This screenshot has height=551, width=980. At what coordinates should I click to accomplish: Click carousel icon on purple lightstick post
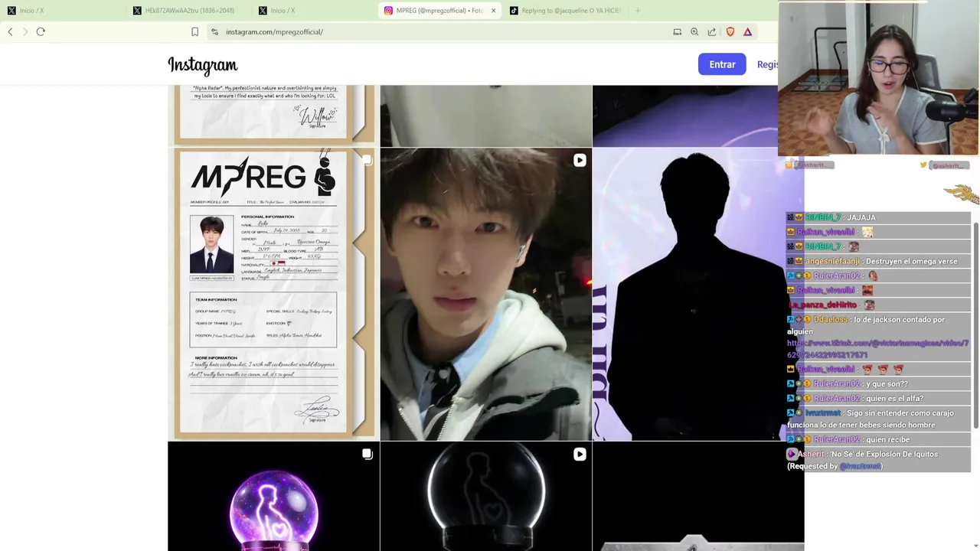pos(367,454)
